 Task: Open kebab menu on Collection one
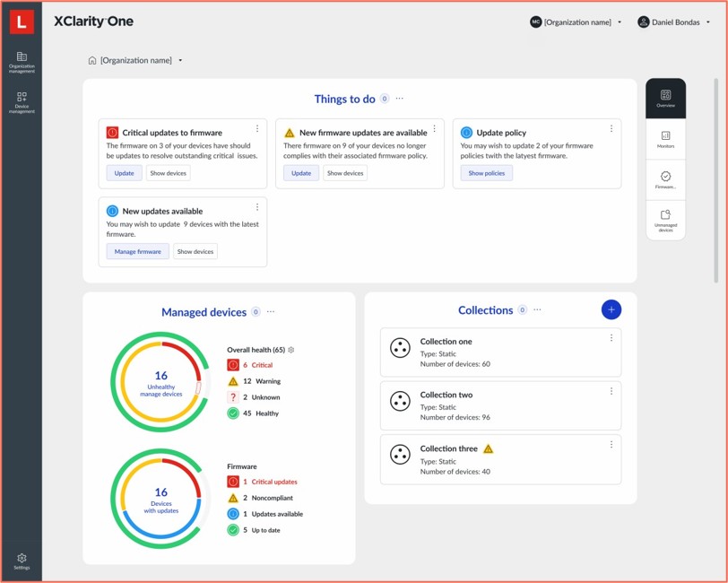(611, 338)
